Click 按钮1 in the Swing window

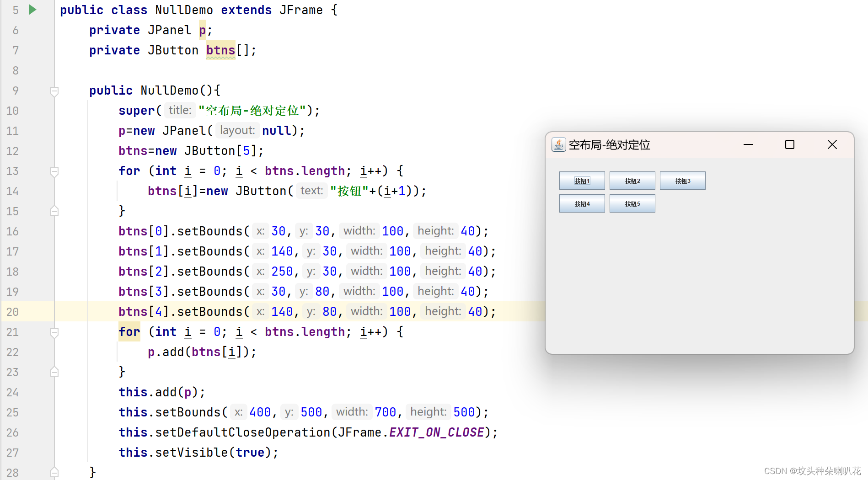(582, 181)
